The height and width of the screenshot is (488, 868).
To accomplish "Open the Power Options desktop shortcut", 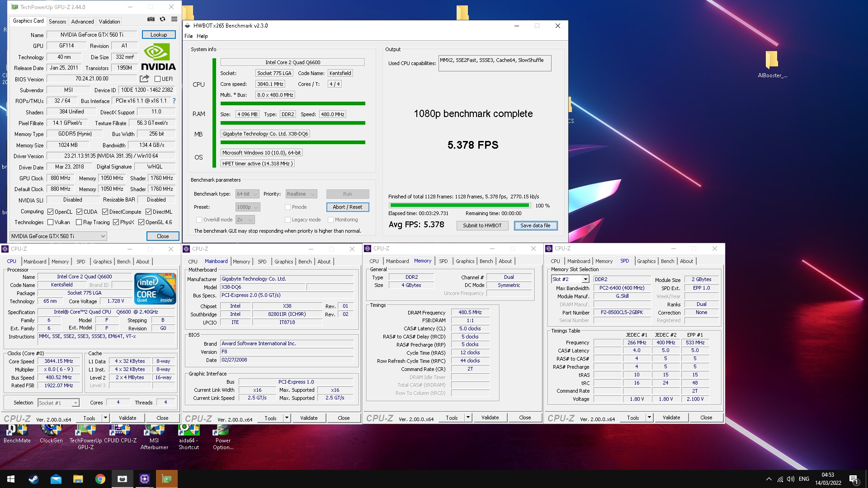I will pos(223,437).
